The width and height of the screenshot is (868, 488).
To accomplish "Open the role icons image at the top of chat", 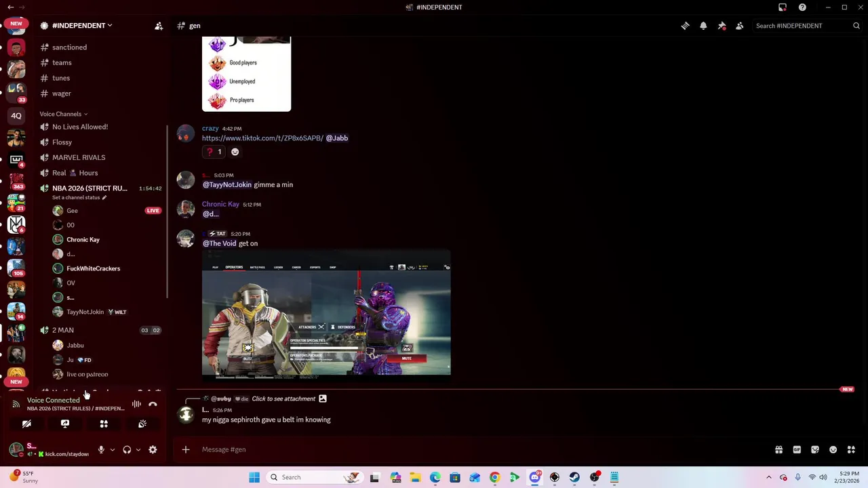I will 246,74.
